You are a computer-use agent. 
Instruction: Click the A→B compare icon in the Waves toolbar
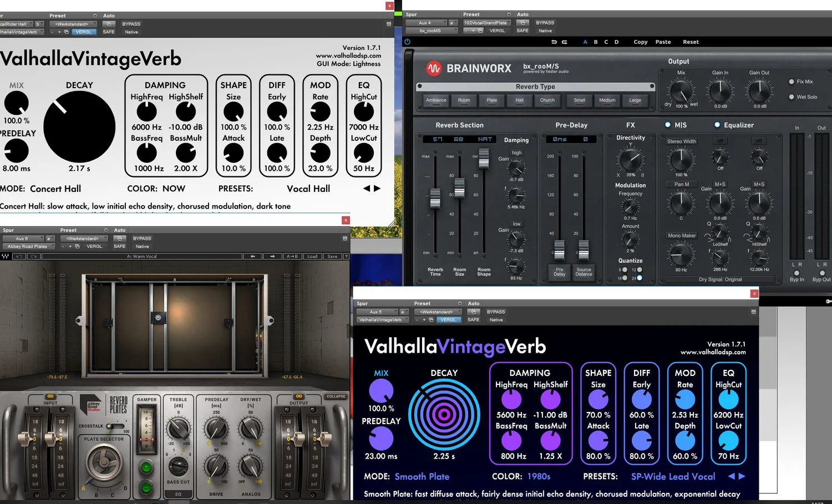[x=292, y=256]
